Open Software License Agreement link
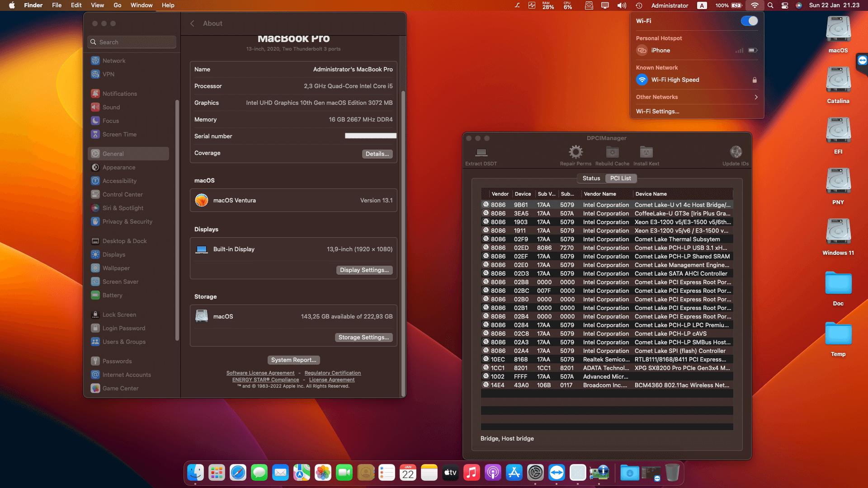The width and height of the screenshot is (868, 488). pyautogui.click(x=260, y=373)
